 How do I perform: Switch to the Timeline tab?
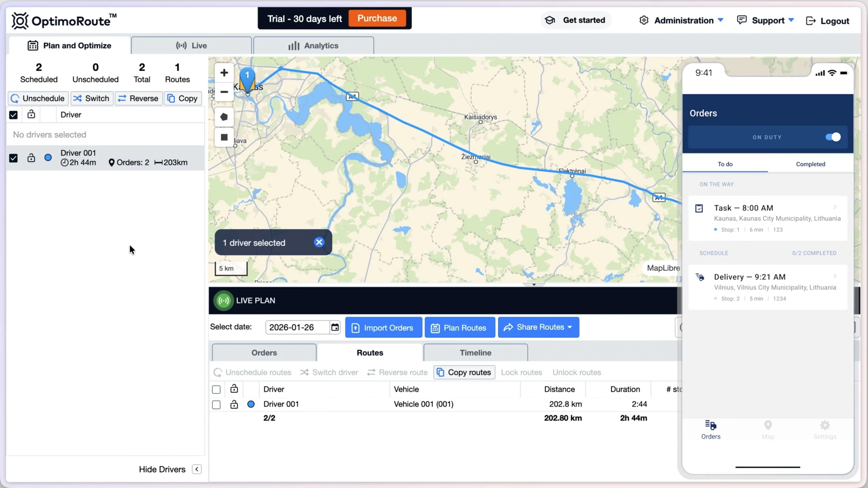point(475,353)
